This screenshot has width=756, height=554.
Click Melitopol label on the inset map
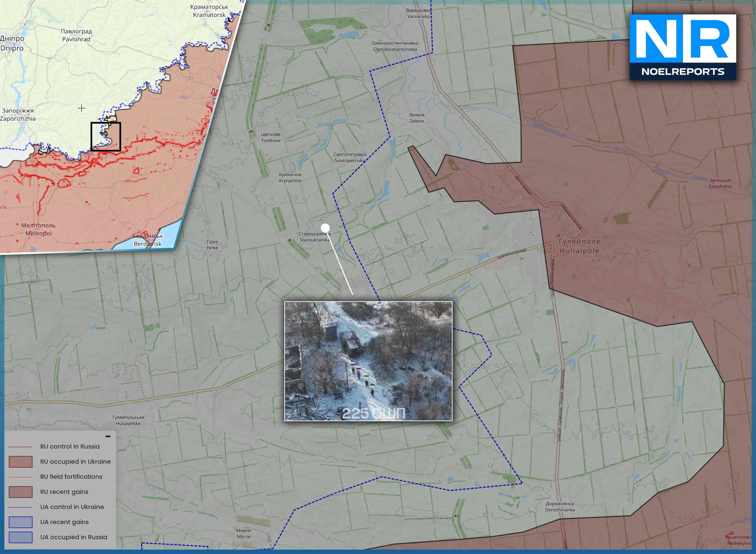pos(38,229)
